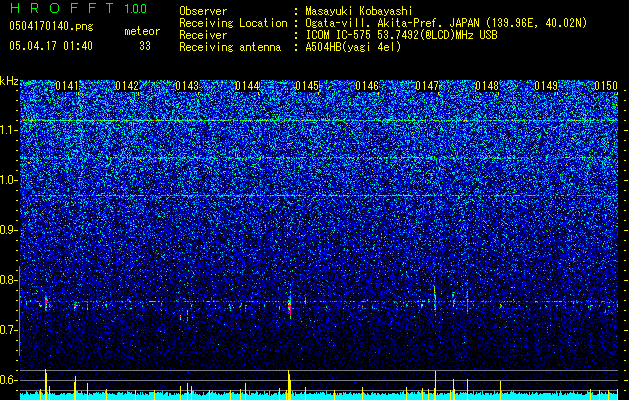Click the 0.8 kHz axis label
This screenshot has width=629, height=400.
point(9,280)
